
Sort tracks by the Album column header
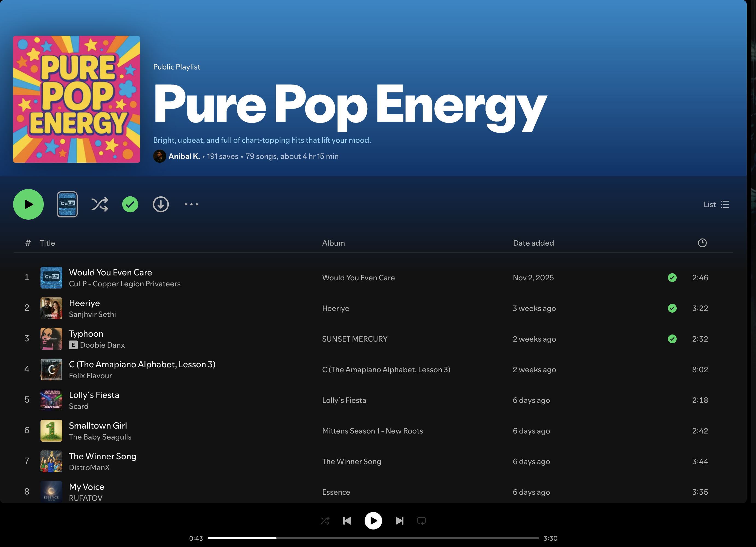(x=333, y=243)
